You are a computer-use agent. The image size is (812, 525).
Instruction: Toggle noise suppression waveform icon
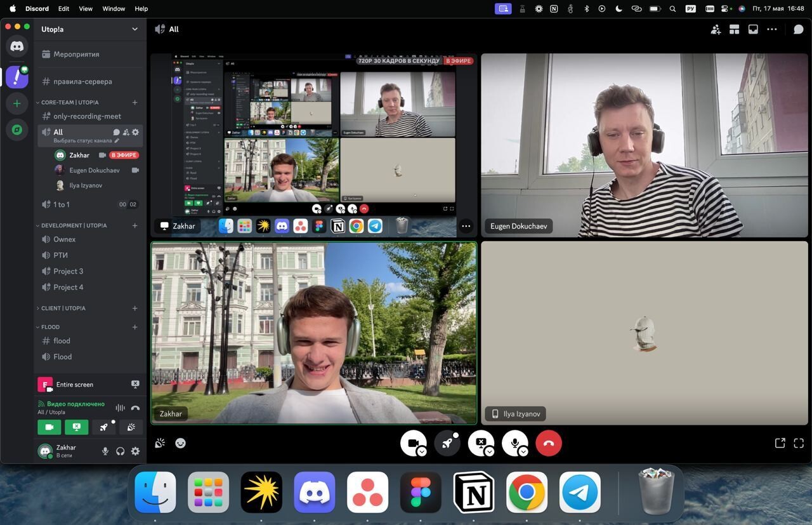tap(120, 408)
